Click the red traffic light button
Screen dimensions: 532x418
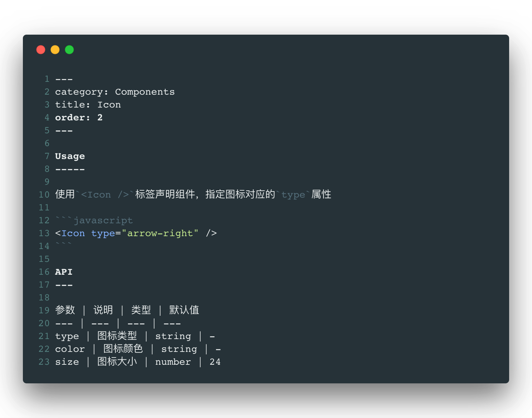coord(41,50)
